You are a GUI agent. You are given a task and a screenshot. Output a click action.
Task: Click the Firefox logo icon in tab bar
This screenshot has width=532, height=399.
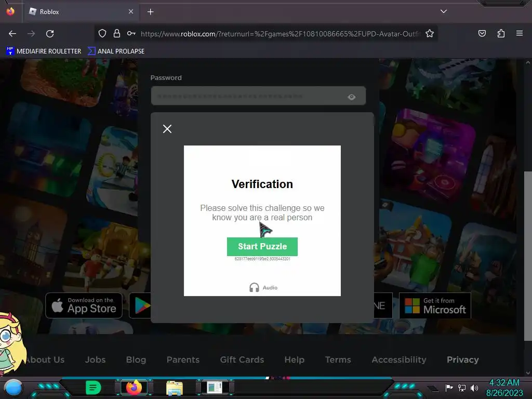pyautogui.click(x=10, y=11)
